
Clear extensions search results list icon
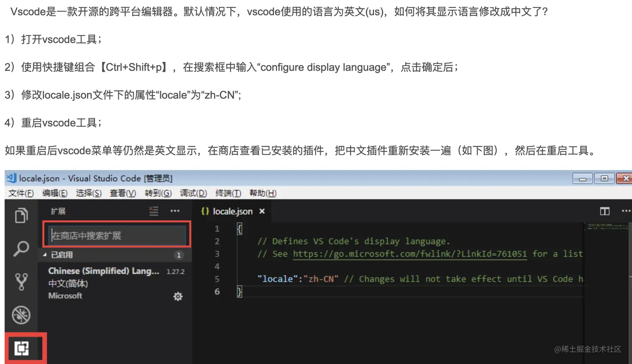pos(154,211)
